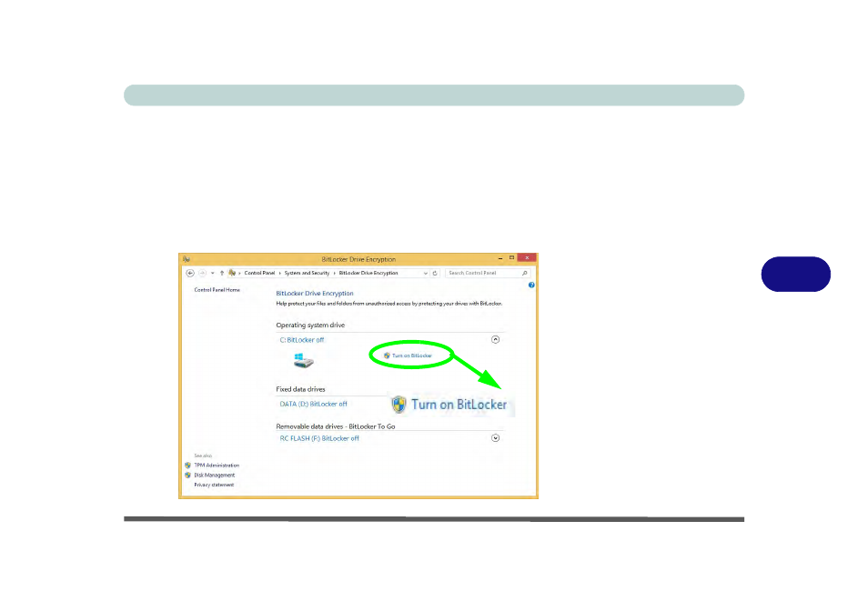This screenshot has width=868, height=611.
Task: Open Disk Management
Action: click(214, 475)
